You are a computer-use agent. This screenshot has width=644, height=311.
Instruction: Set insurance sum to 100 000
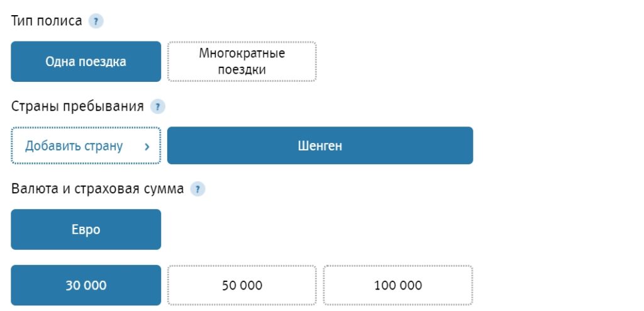(397, 285)
